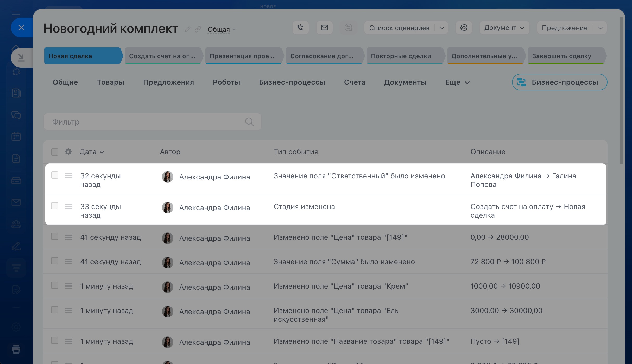The width and height of the screenshot is (632, 364).
Task: Click the table settings gear icon
Action: (68, 152)
